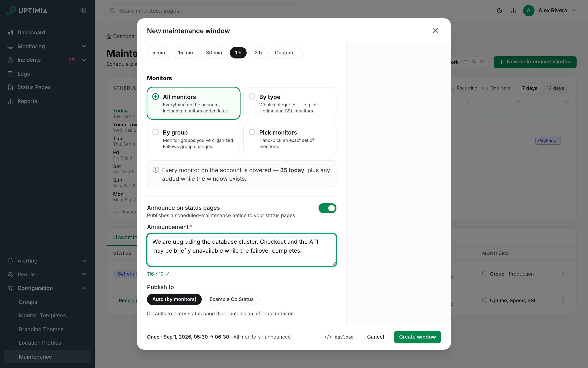Click the Payme... timeline event
The width and height of the screenshot is (588, 368).
[x=548, y=140]
